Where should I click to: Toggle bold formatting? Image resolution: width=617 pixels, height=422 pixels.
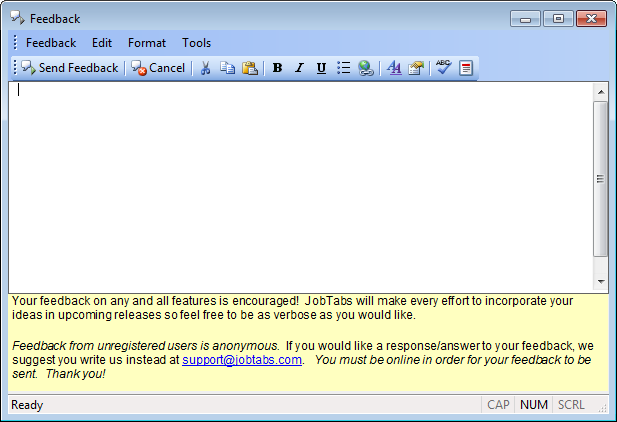(x=277, y=68)
